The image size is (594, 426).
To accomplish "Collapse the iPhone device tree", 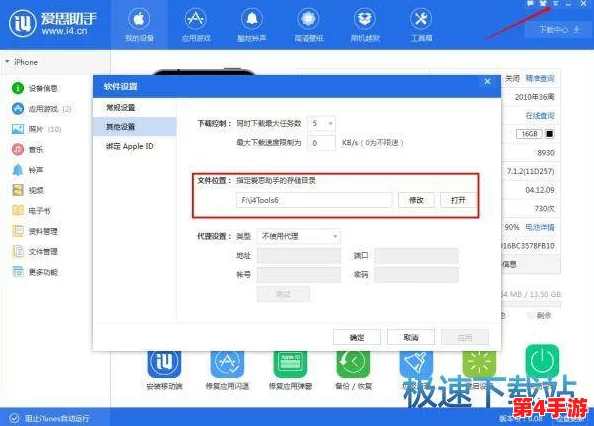I will [7, 62].
